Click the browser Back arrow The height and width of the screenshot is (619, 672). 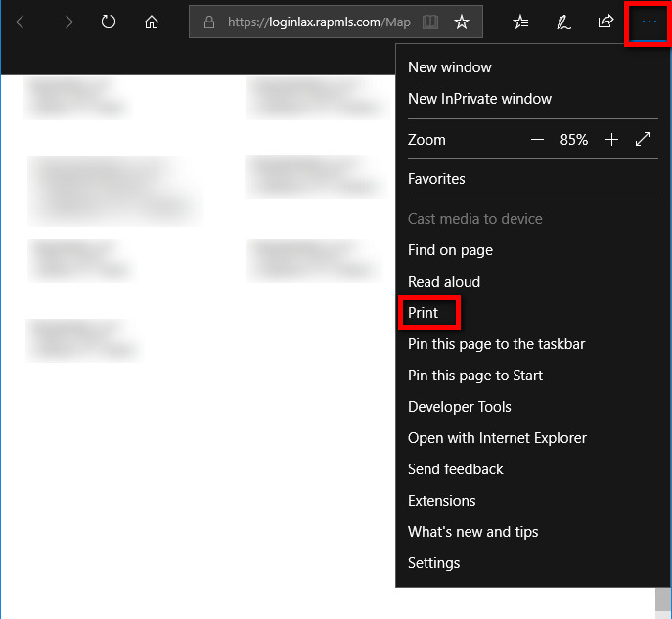(x=22, y=22)
